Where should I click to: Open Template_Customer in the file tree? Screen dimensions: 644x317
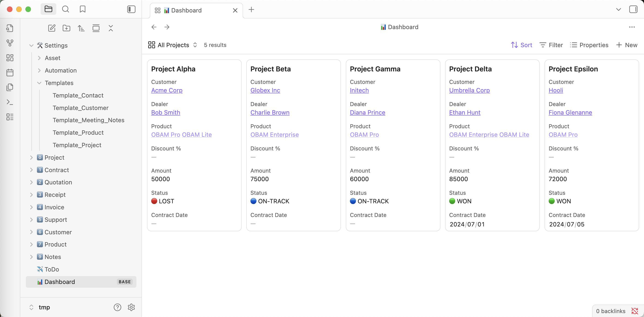coord(81,108)
